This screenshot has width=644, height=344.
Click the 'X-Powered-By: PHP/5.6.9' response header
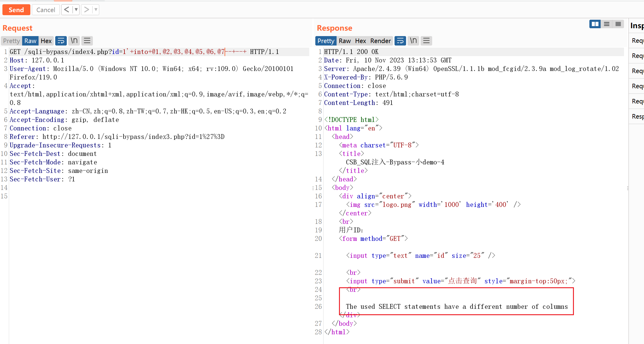click(366, 77)
